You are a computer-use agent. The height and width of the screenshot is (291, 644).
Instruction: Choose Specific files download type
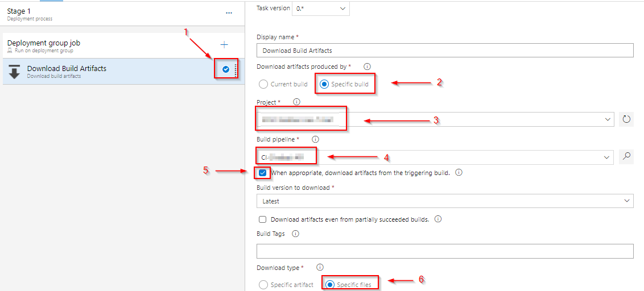click(330, 285)
